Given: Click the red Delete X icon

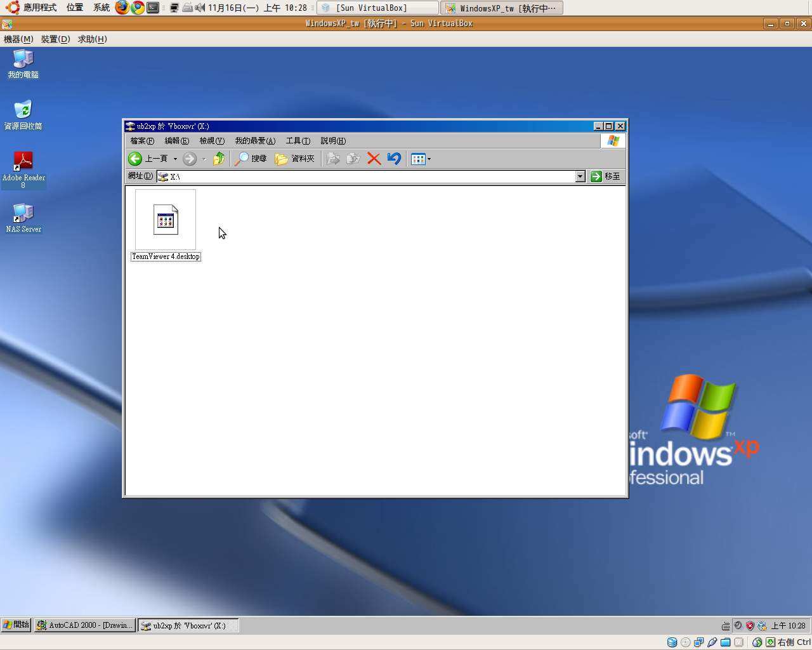Looking at the screenshot, I should coord(374,159).
